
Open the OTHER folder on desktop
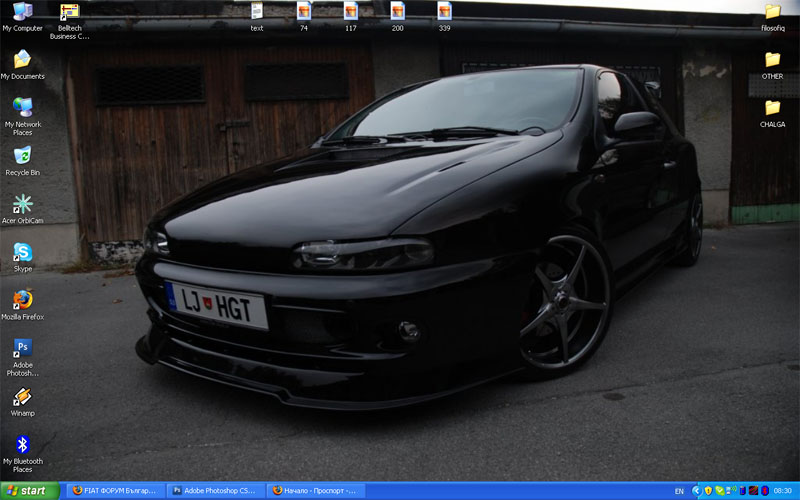tap(772, 60)
